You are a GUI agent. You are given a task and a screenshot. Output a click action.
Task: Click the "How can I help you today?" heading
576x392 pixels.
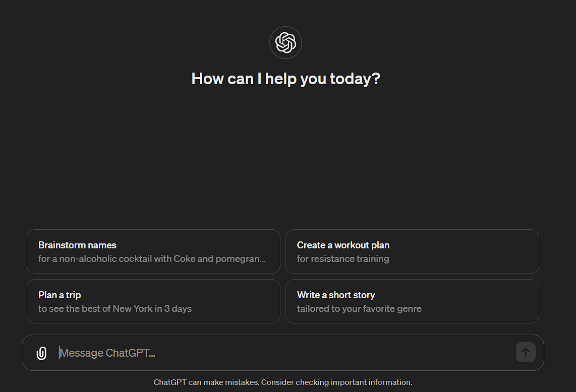[285, 79]
